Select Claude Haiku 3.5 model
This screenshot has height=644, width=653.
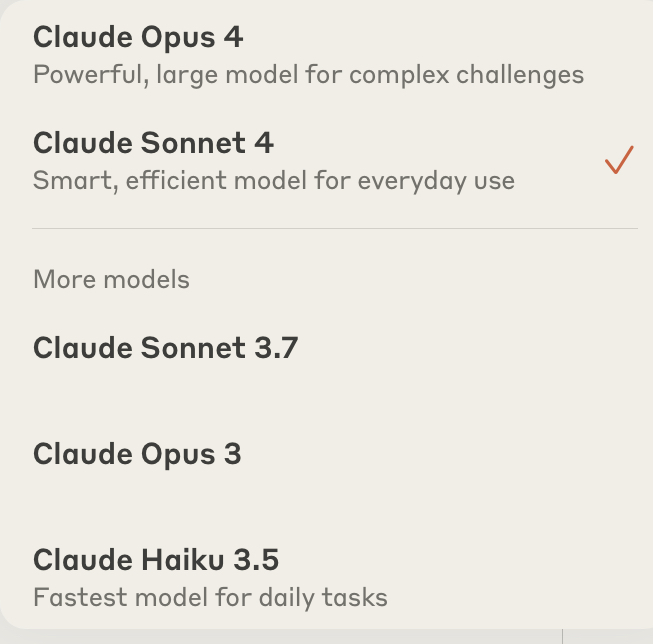[326, 578]
